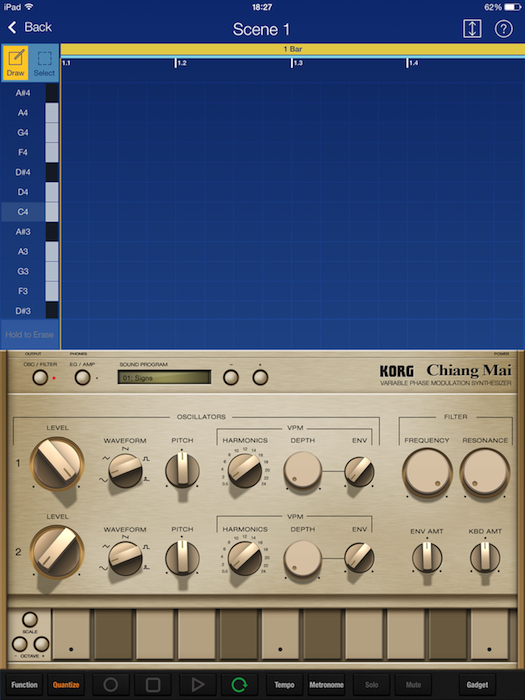Tap the Hold to Erase button
525x700 pixels.
pos(29,334)
